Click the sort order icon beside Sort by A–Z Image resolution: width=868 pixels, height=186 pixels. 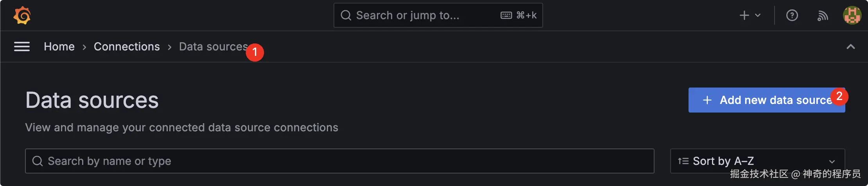point(683,161)
